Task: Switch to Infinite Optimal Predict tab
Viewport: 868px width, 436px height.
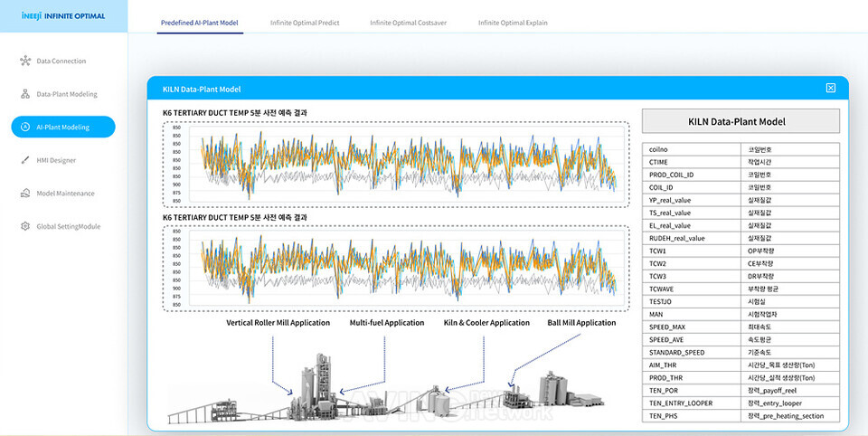Action: [x=305, y=23]
